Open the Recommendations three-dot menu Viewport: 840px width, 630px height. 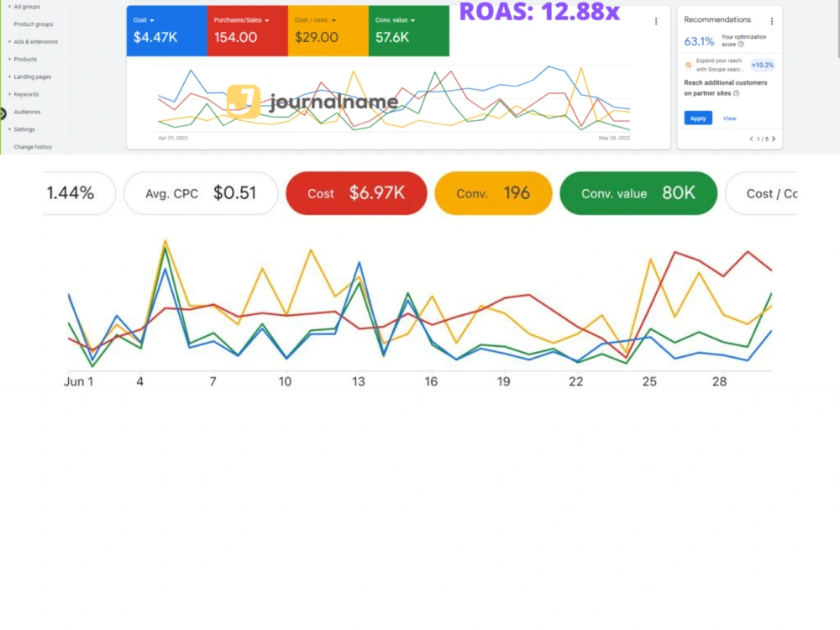click(771, 22)
